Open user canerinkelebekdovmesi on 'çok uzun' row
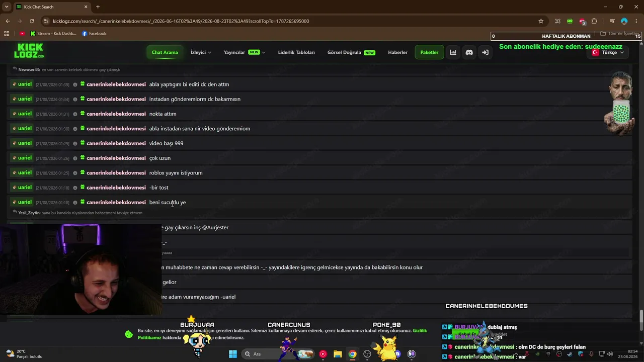The image size is (644, 362). point(116,158)
